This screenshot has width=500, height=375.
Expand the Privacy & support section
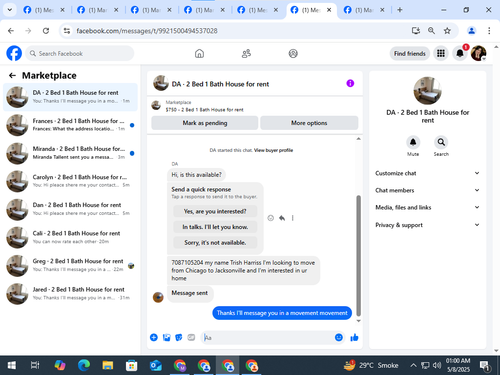click(x=427, y=225)
